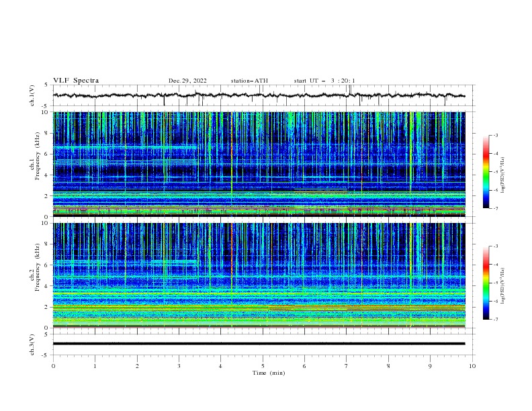Click tick label "8" on ch.1 frequency axis
Viewport: 532px width, 411px height.
tap(47, 133)
